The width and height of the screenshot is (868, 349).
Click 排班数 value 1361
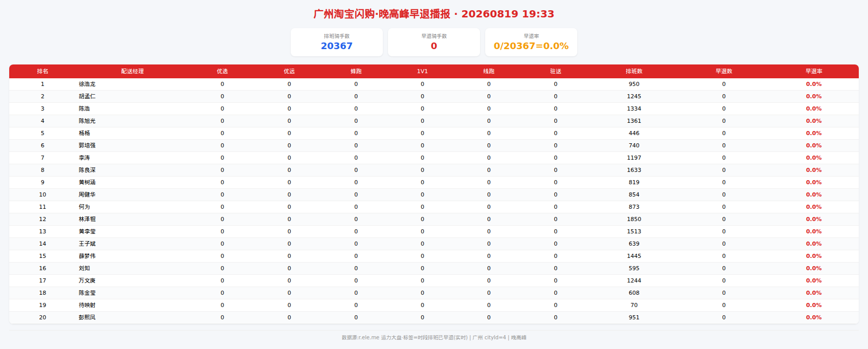[x=634, y=121]
